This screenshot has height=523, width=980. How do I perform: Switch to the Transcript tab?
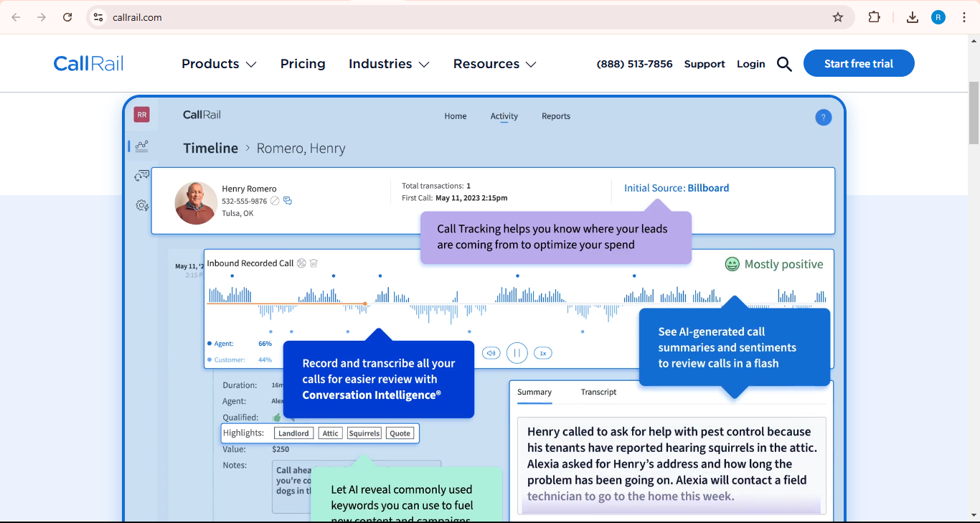coord(598,392)
